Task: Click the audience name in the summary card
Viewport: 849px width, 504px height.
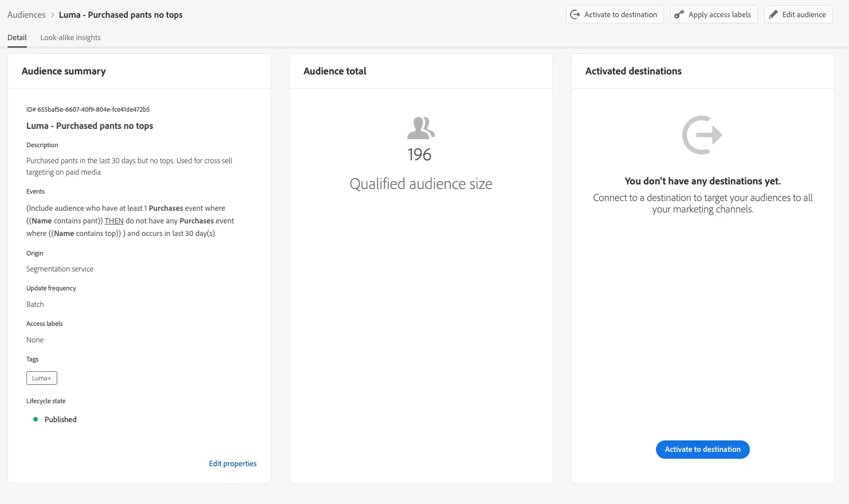Action: (90, 126)
